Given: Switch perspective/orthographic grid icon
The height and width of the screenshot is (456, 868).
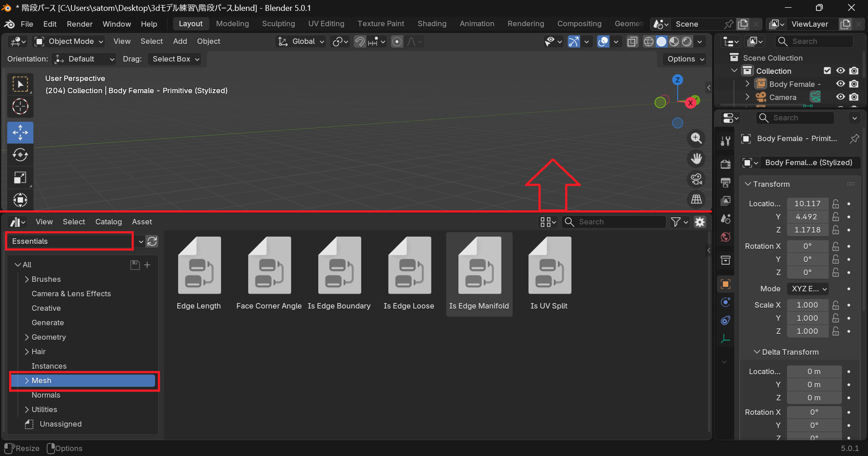Looking at the screenshot, I should [x=696, y=199].
